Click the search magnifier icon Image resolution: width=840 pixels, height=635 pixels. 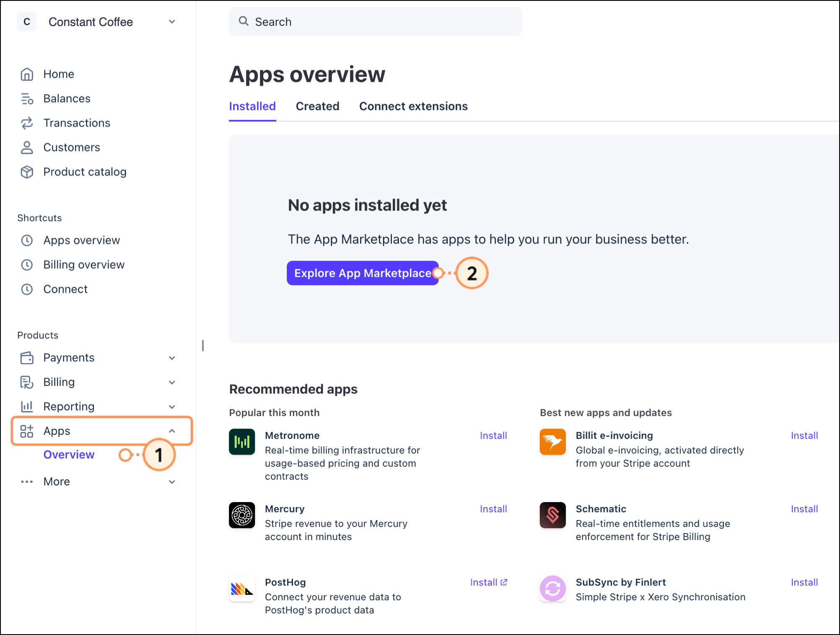click(244, 21)
